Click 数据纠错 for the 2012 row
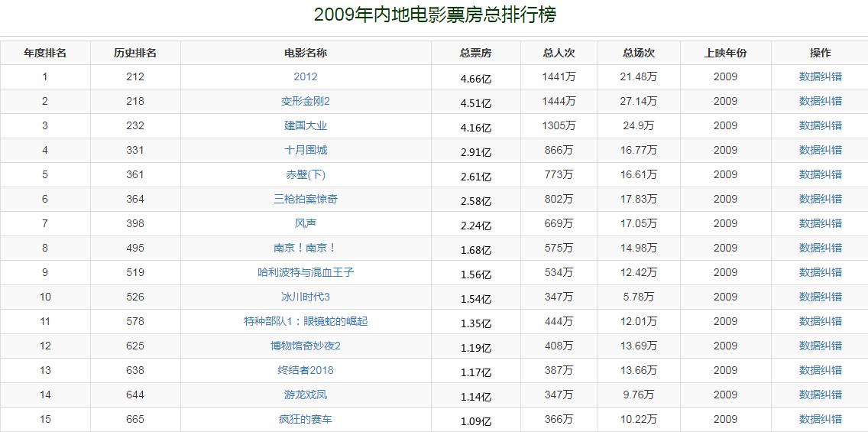This screenshot has width=868, height=432. pos(820,76)
